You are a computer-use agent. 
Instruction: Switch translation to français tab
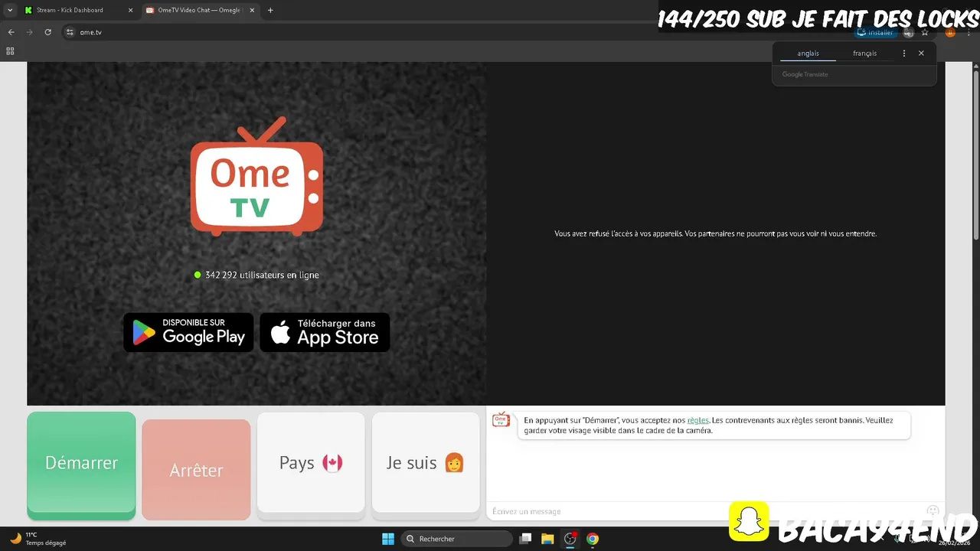[x=864, y=54]
